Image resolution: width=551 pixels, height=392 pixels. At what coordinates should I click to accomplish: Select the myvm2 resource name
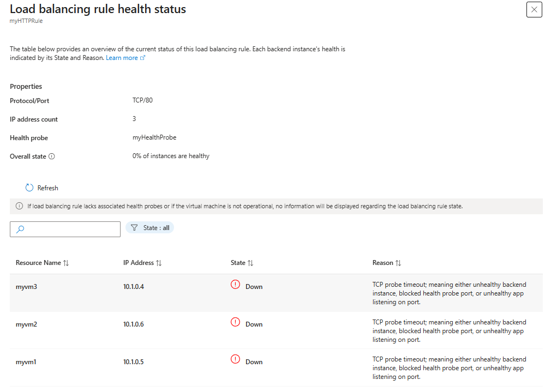(x=26, y=324)
